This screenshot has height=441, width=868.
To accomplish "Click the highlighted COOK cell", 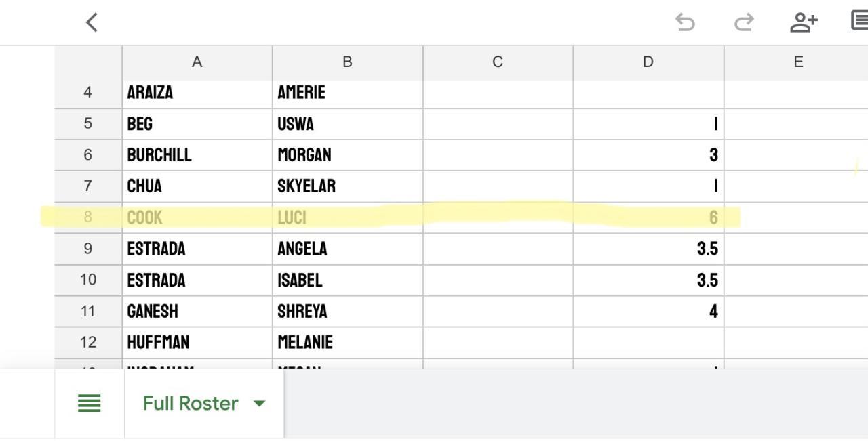I will tap(197, 217).
